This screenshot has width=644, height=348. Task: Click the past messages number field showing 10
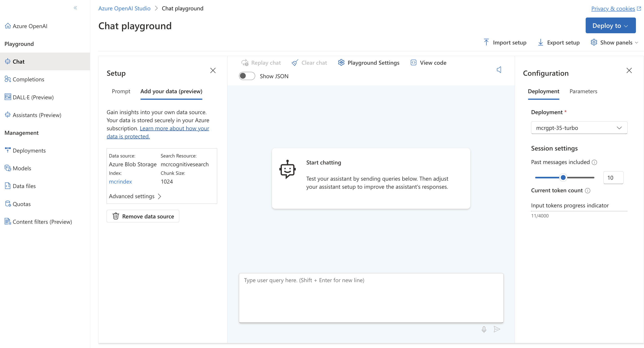pos(613,177)
